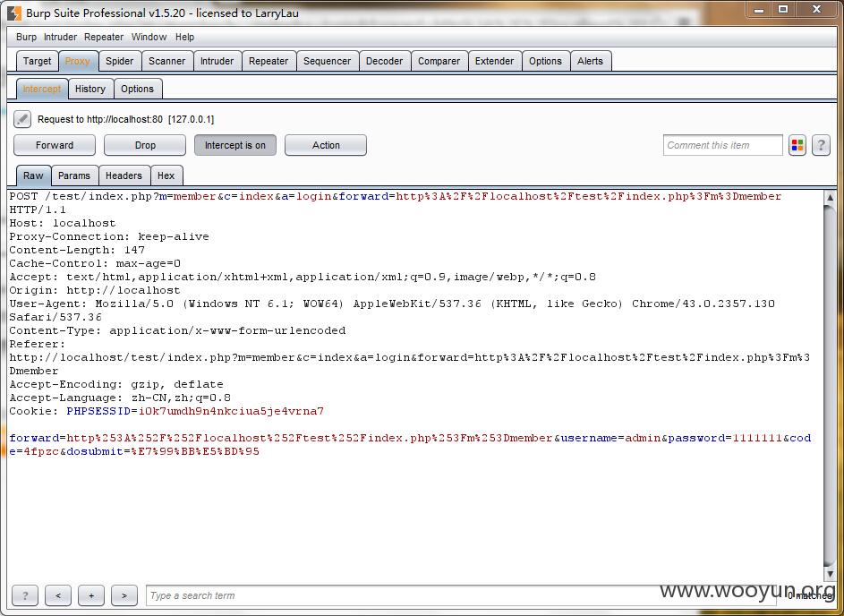
Task: Open the highlight color picker icon
Action: [x=797, y=145]
